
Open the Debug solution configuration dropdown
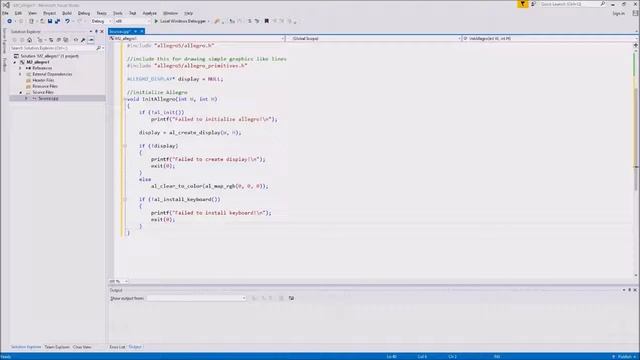pyautogui.click(x=100, y=21)
